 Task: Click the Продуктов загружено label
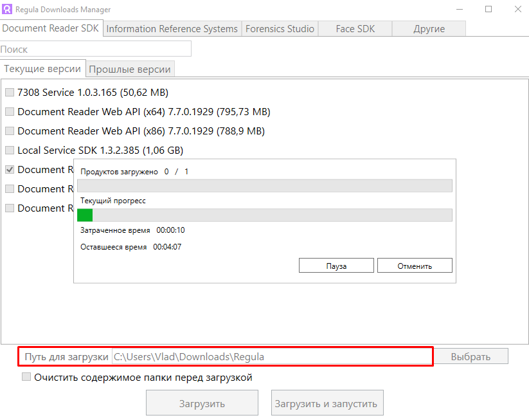tap(119, 172)
